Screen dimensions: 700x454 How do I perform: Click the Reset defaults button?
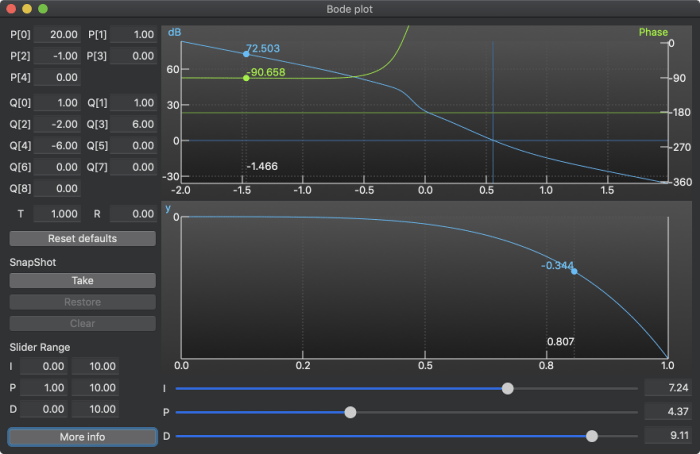click(82, 238)
